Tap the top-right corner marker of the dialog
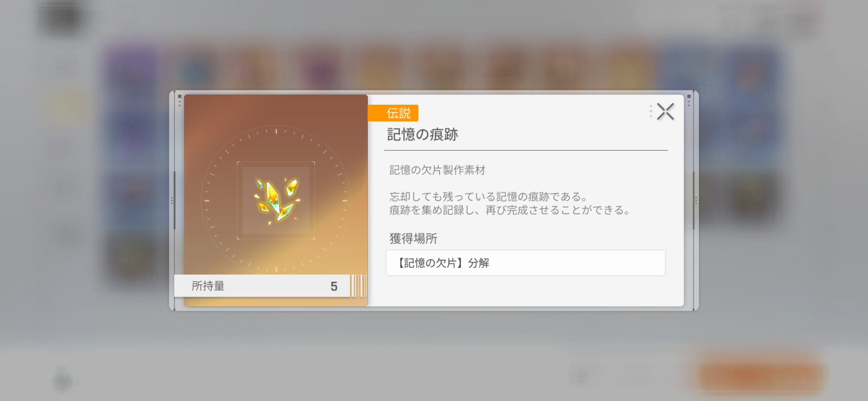 tap(689, 100)
